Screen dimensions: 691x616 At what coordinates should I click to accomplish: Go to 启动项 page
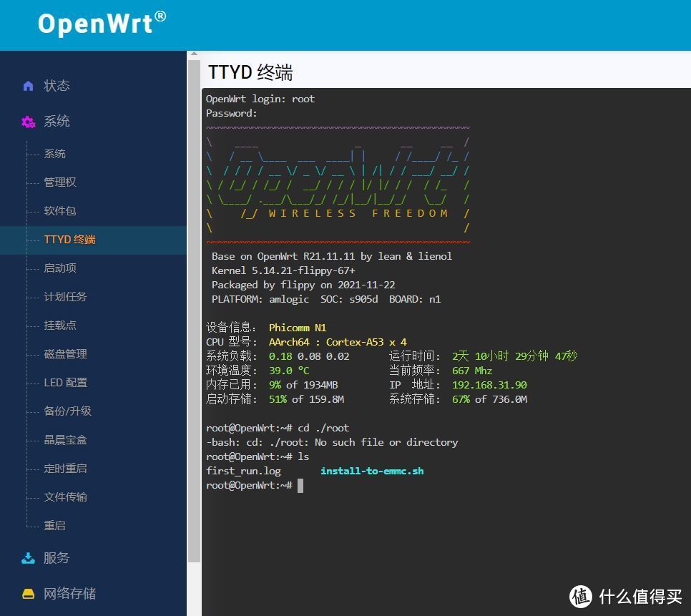(60, 268)
